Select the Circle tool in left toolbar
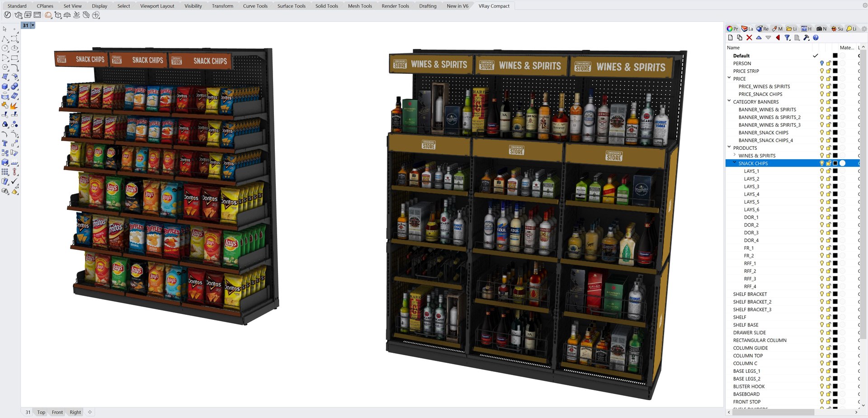The image size is (868, 418). [x=5, y=48]
